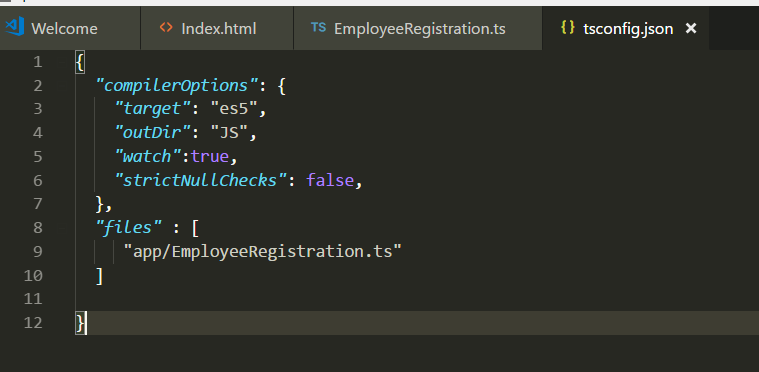Click the VS Code icon on the Welcome tab
Screen dimensions: 759x372
(x=15, y=27)
